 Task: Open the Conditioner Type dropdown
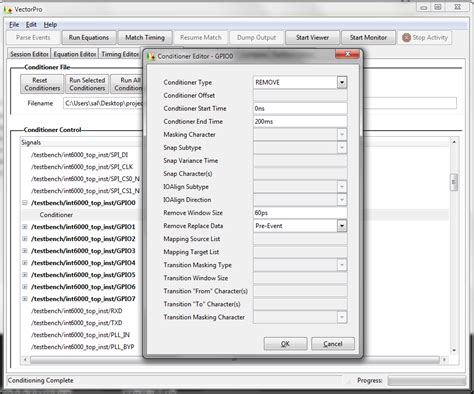coord(342,82)
